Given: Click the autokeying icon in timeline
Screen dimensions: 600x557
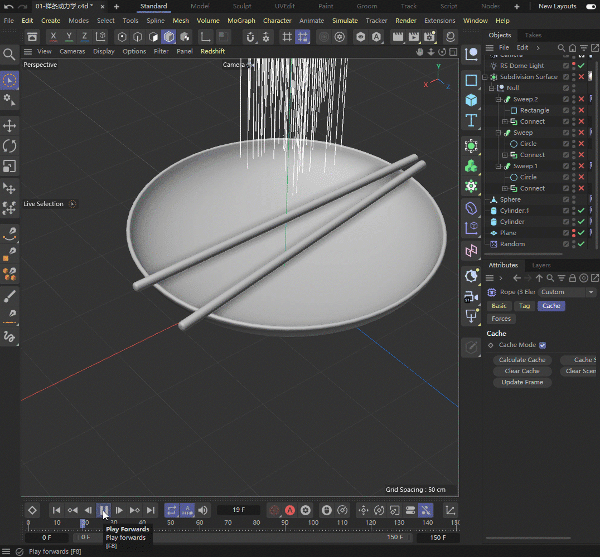Looking at the screenshot, I should click(x=290, y=510).
